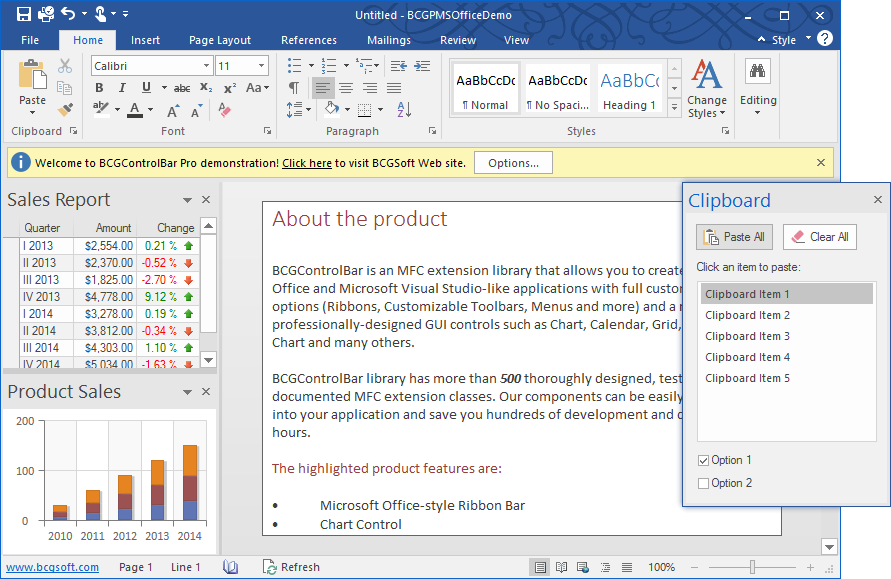The image size is (891, 579).
Task: Click the zoom in plus button
Action: click(810, 567)
